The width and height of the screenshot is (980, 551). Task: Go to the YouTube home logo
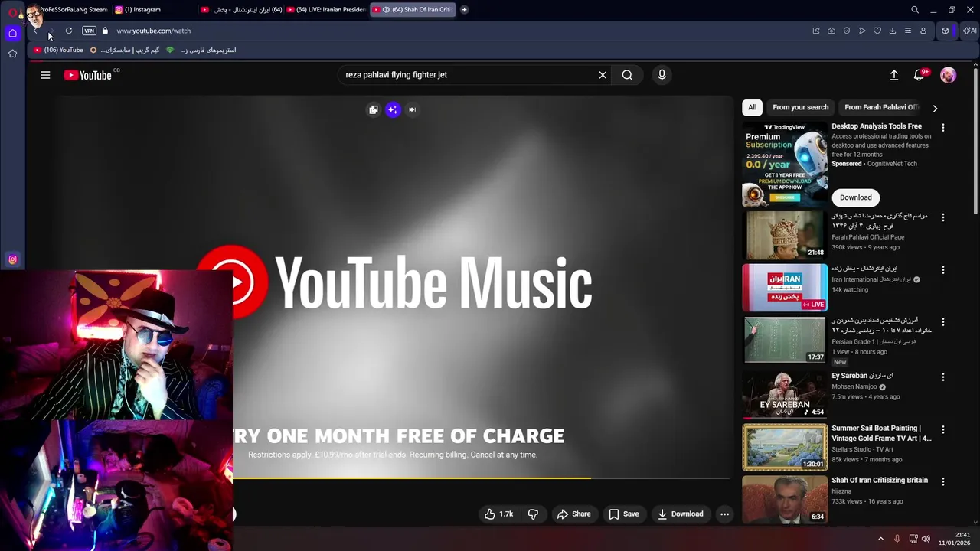pos(88,75)
